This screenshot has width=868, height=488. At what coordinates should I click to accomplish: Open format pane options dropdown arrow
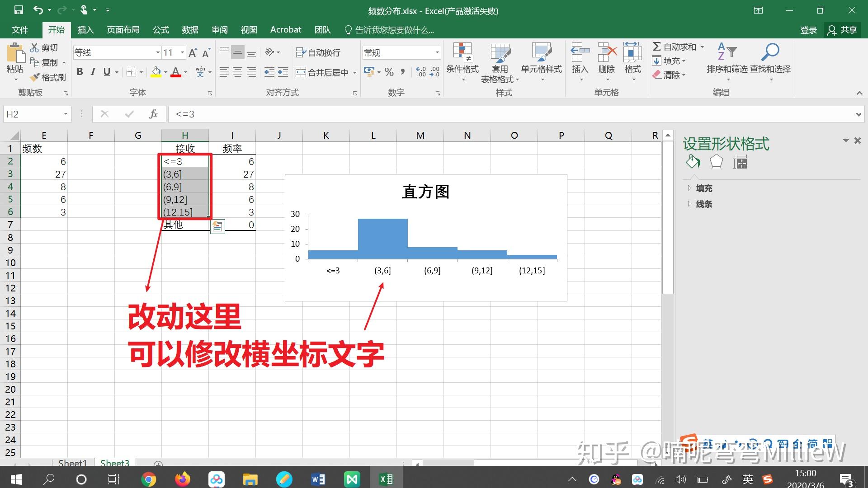pos(845,141)
